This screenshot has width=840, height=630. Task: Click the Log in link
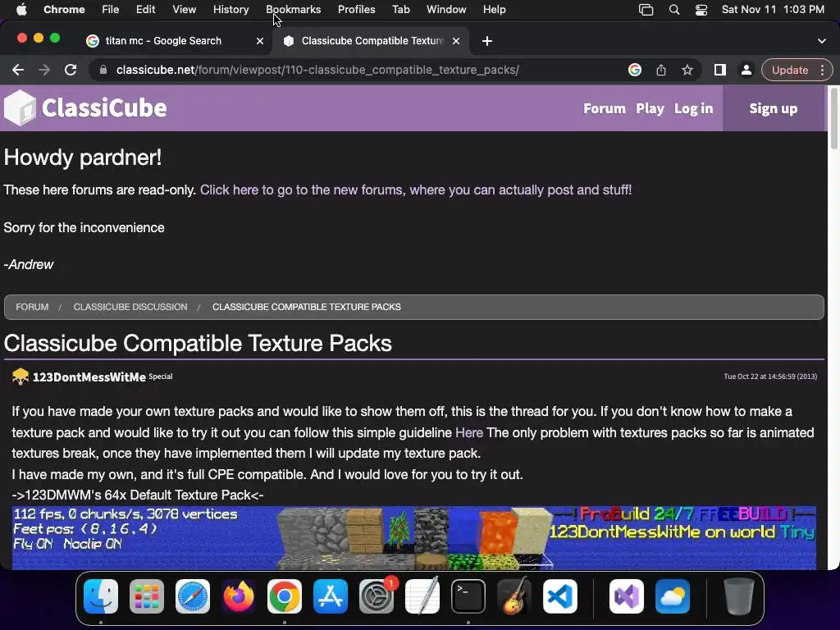coord(693,109)
